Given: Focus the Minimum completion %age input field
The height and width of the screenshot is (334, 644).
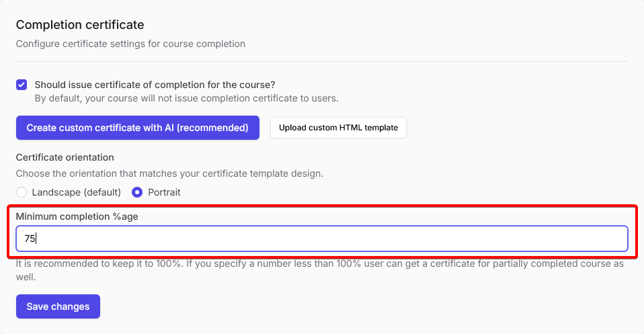Looking at the screenshot, I should tap(321, 238).
